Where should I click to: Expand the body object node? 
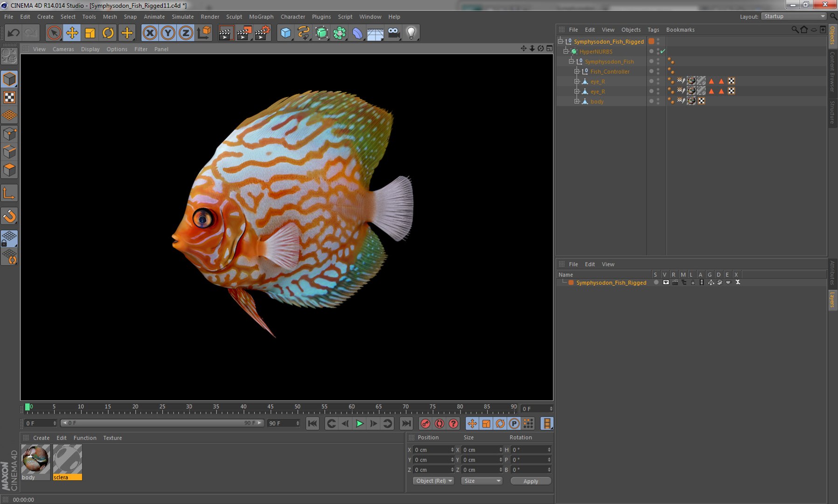(x=577, y=101)
